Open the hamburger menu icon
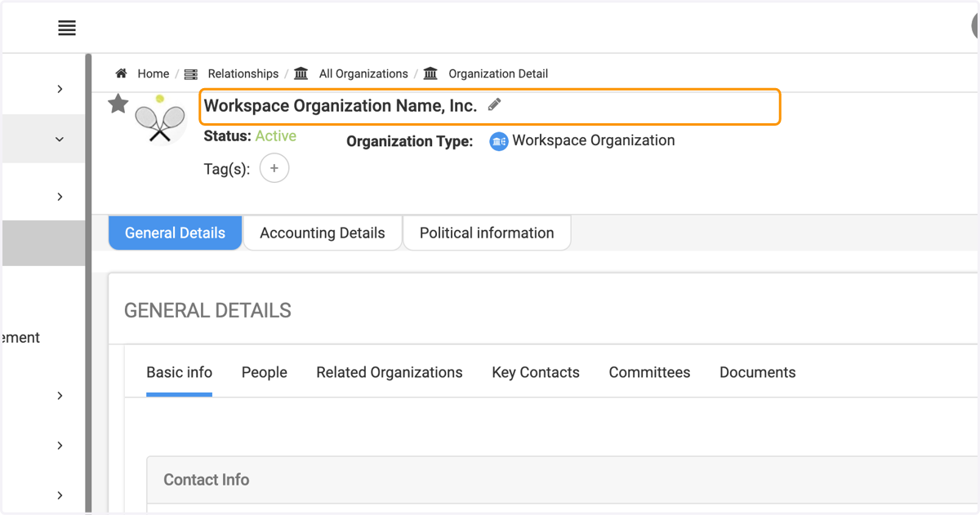The height and width of the screenshot is (515, 980). [67, 29]
